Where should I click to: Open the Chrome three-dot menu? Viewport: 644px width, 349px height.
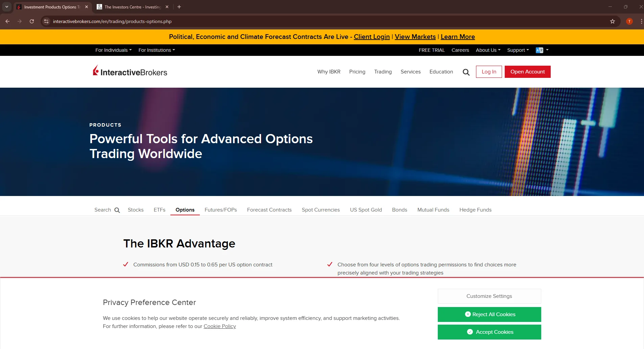pos(641,21)
